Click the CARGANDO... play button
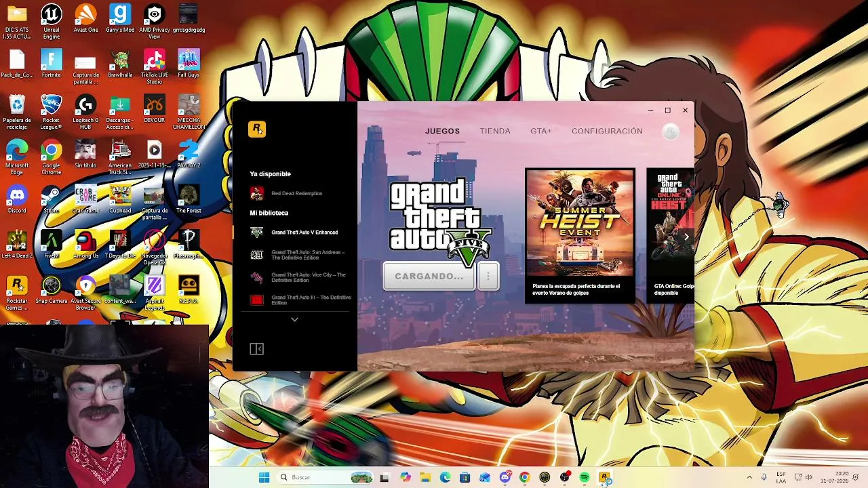 coord(429,277)
